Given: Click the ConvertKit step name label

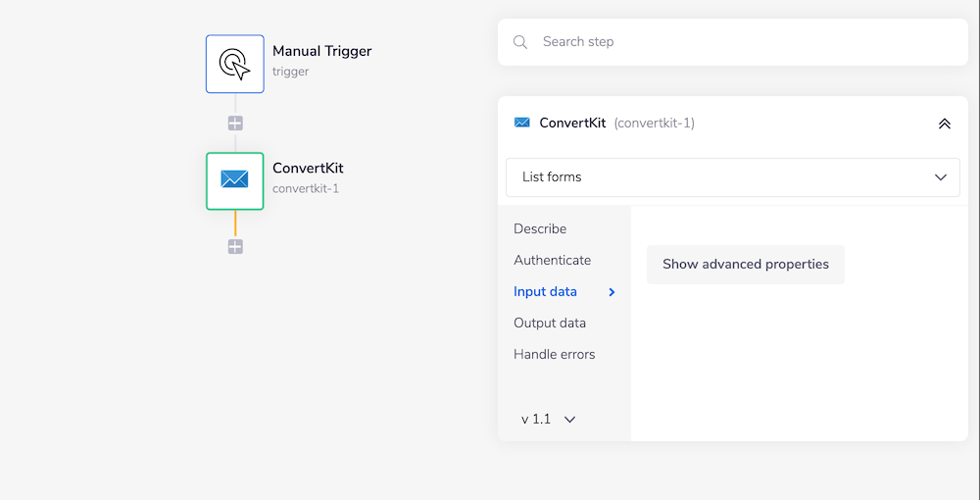Looking at the screenshot, I should (308, 169).
